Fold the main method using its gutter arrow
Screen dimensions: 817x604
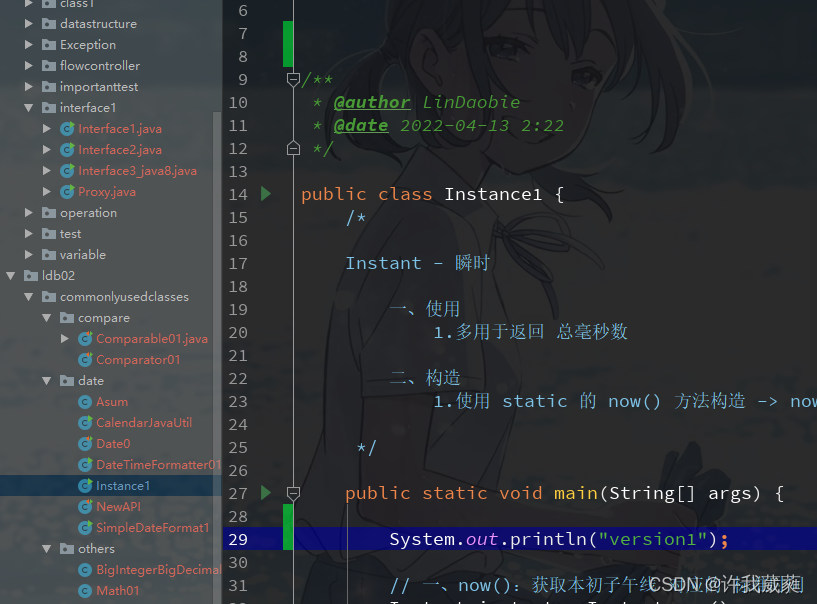pyautogui.click(x=292, y=492)
